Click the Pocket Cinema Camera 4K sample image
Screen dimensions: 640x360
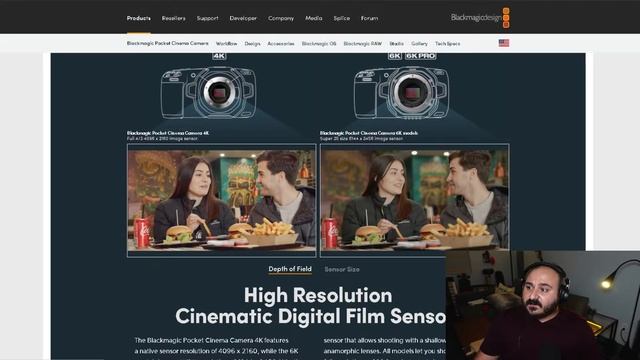click(222, 200)
